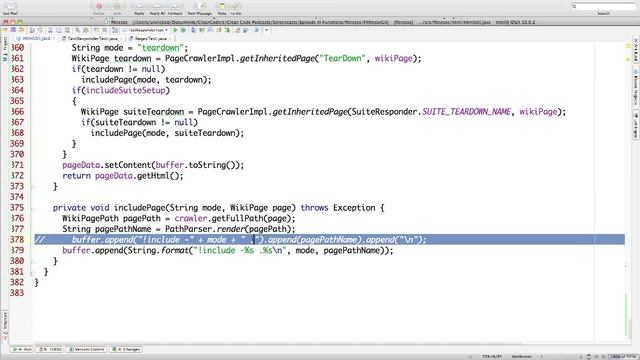Image resolution: width=640 pixels, height=360 pixels.
Task: Open the TODO tool window button
Action: [50, 349]
